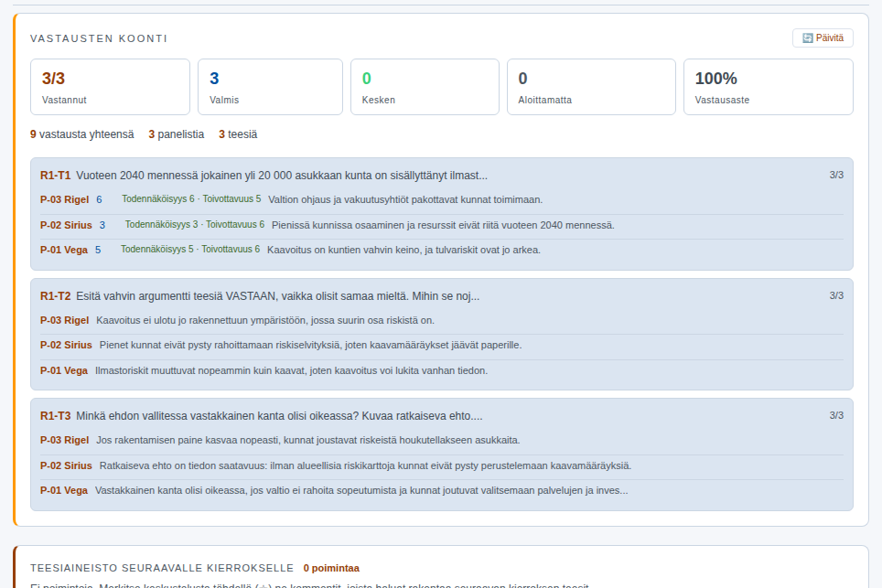Click the '3 panelistia' summary text
This screenshot has width=882, height=588.
(x=176, y=134)
